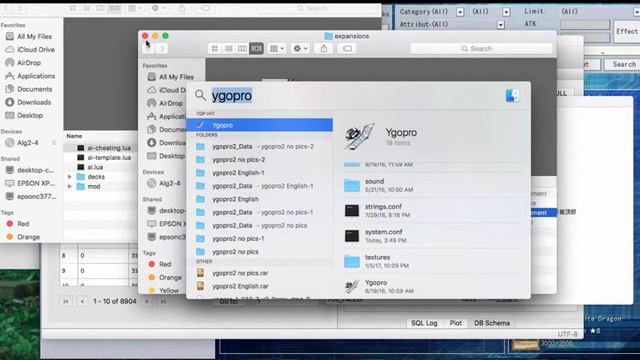Click the edit tags icon in expansions toolbar
The height and width of the screenshot is (360, 640).
[347, 49]
